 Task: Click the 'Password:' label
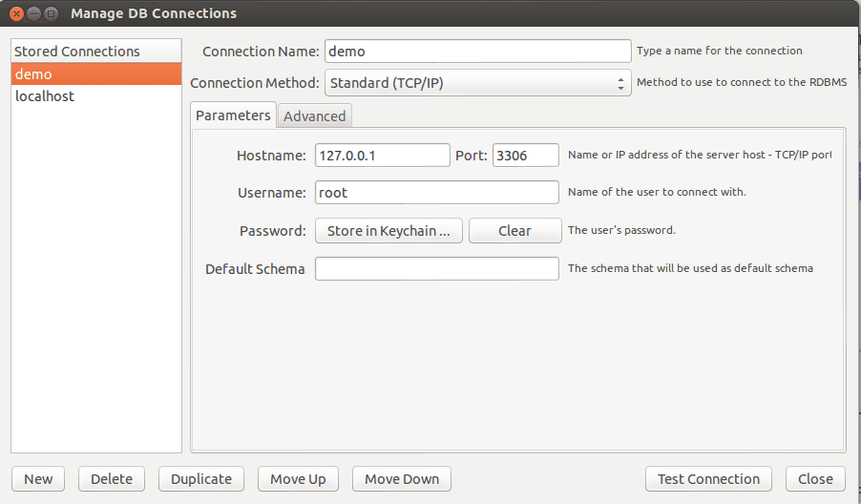click(273, 231)
